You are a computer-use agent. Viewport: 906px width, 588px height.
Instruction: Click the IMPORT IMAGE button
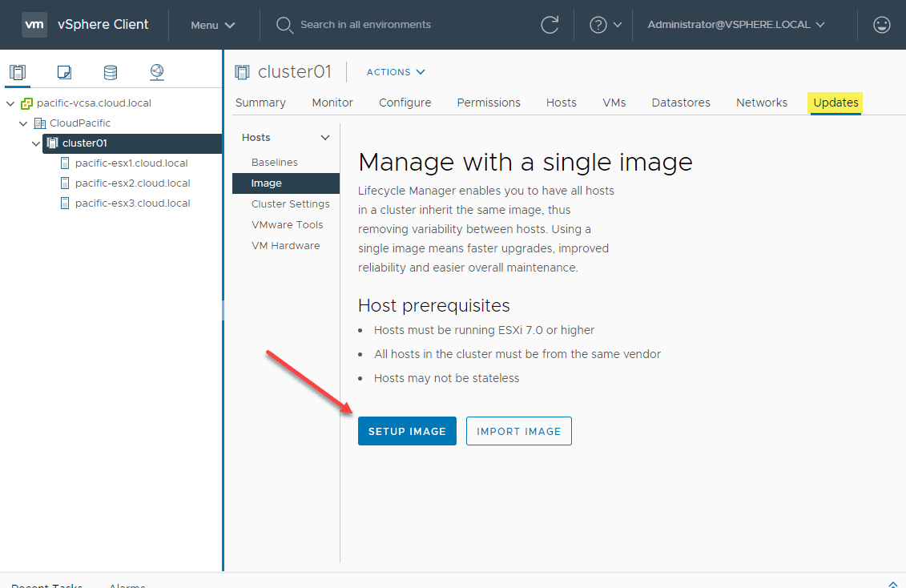tap(518, 431)
